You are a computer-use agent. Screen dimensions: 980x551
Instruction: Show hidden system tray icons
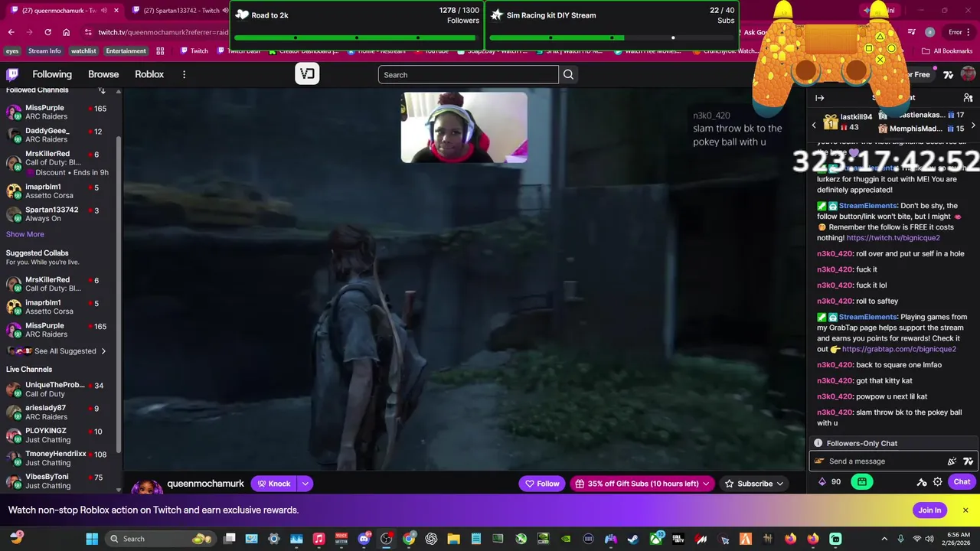click(884, 539)
